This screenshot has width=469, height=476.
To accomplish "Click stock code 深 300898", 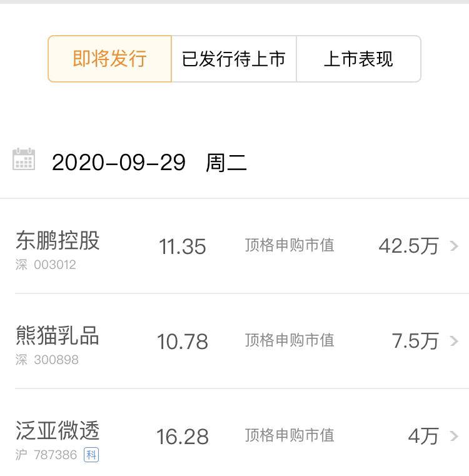I will point(47,360).
